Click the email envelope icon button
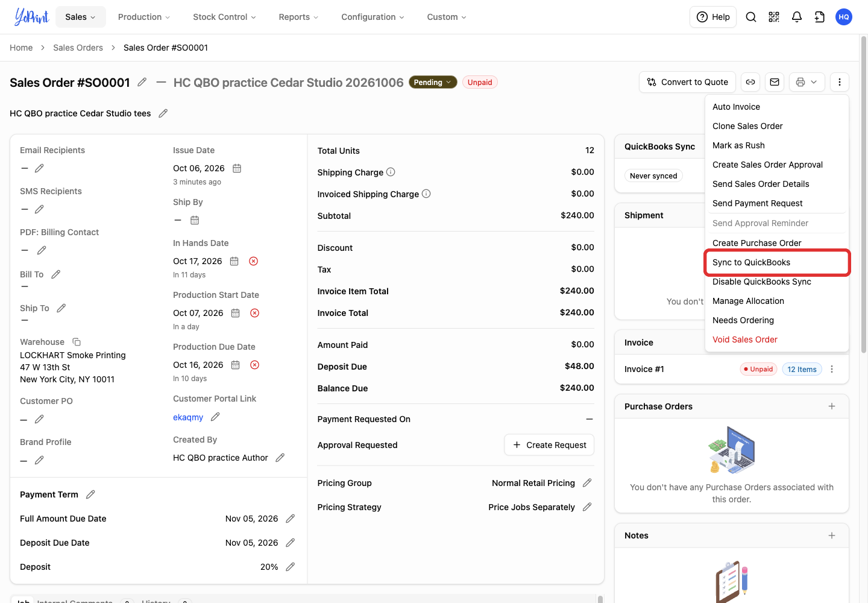Screen dimensions: 868x603 (x=775, y=82)
